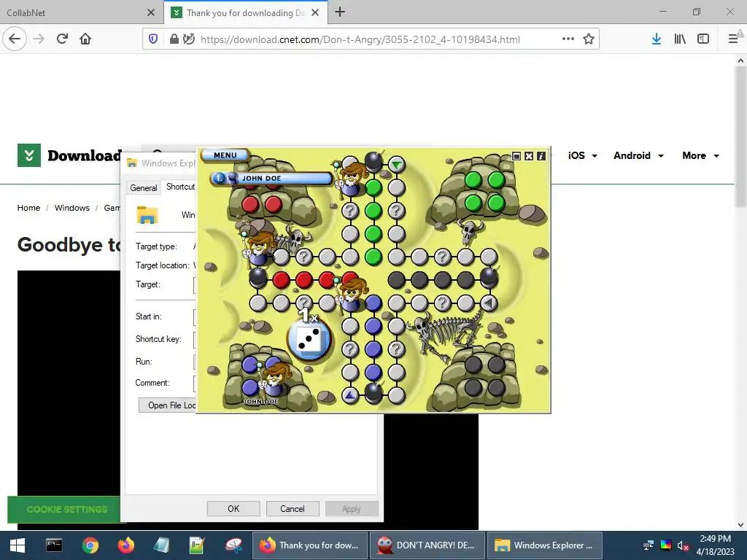Launch Command Prompt from taskbar
The image size is (747, 560).
point(54,545)
